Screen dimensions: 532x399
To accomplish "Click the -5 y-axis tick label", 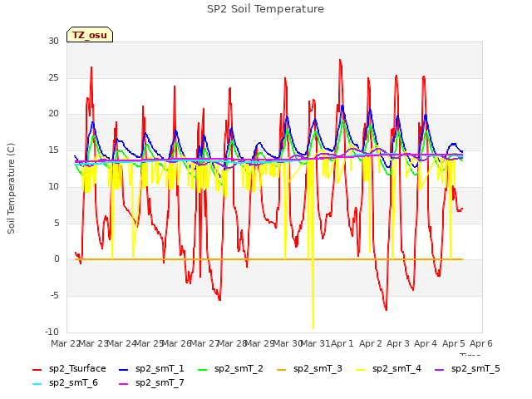I will 55,296.
